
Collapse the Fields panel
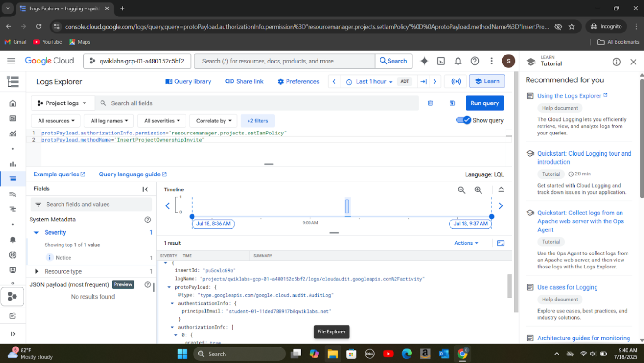[145, 189]
